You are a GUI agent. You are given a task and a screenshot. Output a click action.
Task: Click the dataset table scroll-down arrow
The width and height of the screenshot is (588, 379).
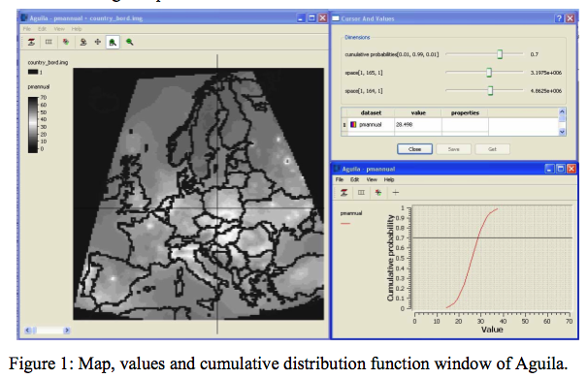(x=562, y=132)
